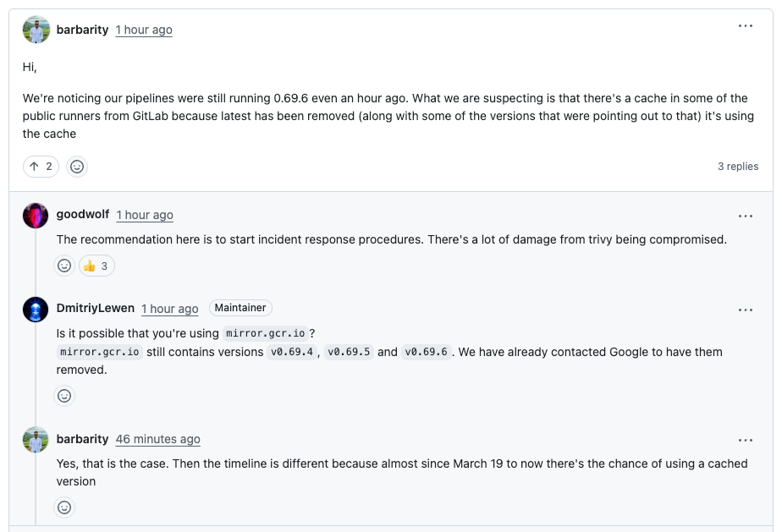Screen dimensions: 782x532
Task: Open options menu for barbarity's last reply
Action: [745, 441]
